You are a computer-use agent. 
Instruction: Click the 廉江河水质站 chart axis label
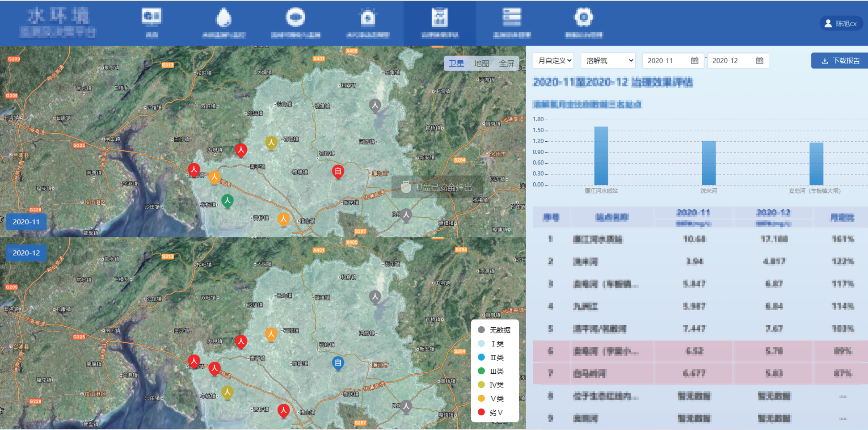coord(601,191)
